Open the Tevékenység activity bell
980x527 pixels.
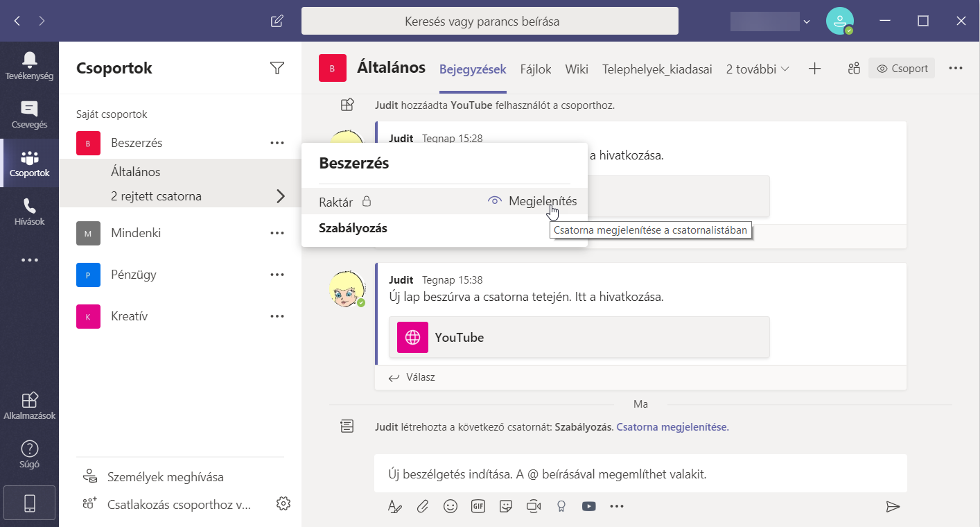tap(29, 65)
